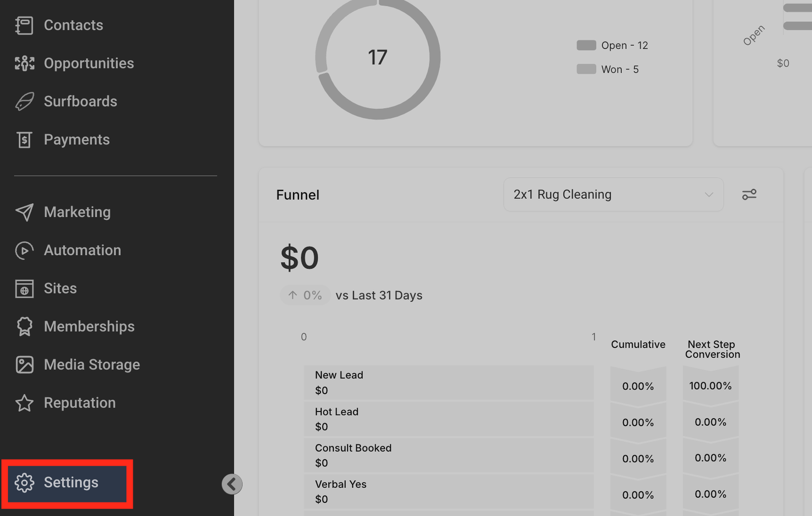Click the Automation play icon
This screenshot has width=812, height=516.
click(24, 250)
